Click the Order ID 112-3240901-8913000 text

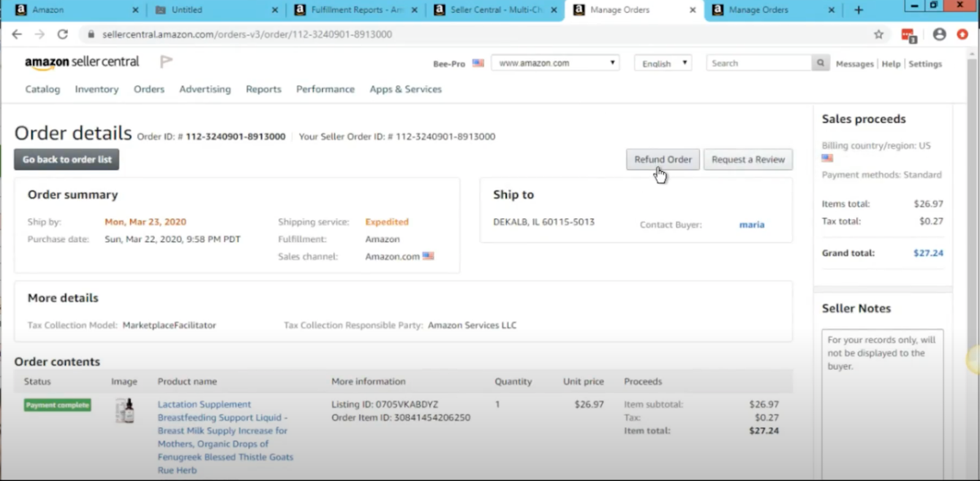[x=235, y=136]
